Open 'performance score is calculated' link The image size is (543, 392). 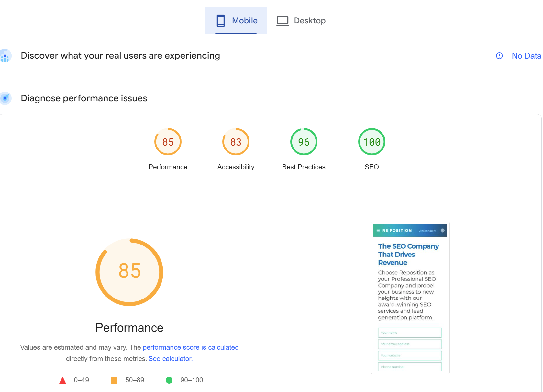click(x=191, y=347)
